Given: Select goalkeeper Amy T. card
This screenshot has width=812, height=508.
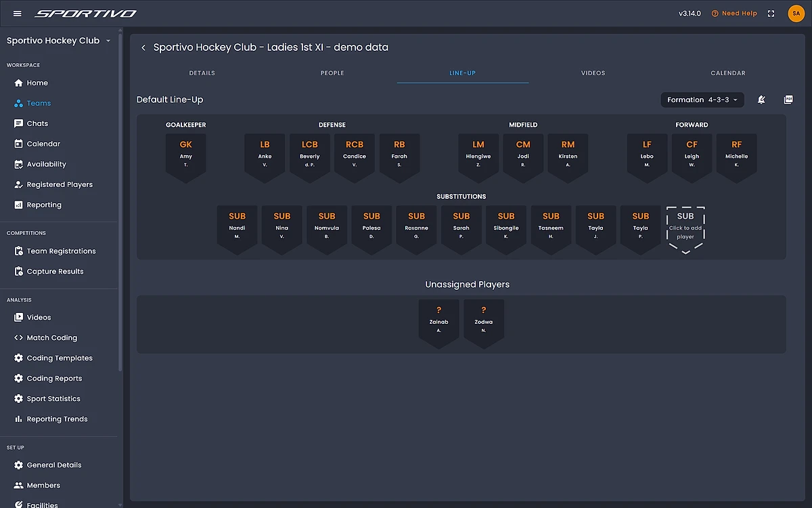Looking at the screenshot, I should coord(186,157).
